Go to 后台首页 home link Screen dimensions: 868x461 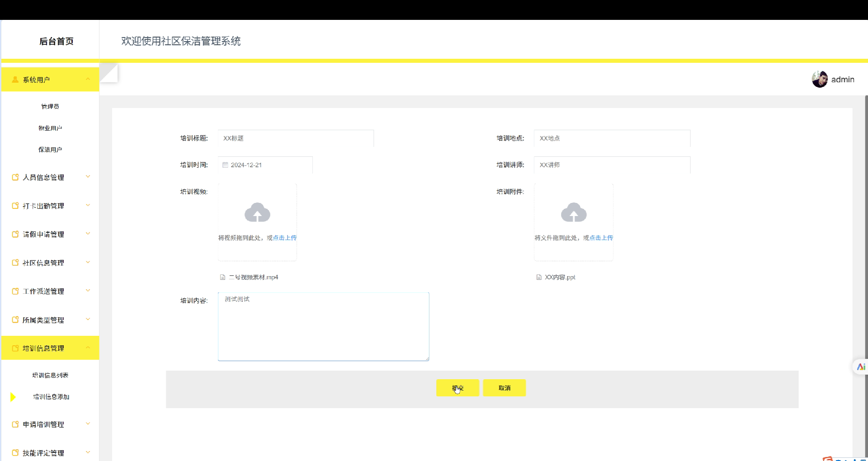click(x=57, y=41)
